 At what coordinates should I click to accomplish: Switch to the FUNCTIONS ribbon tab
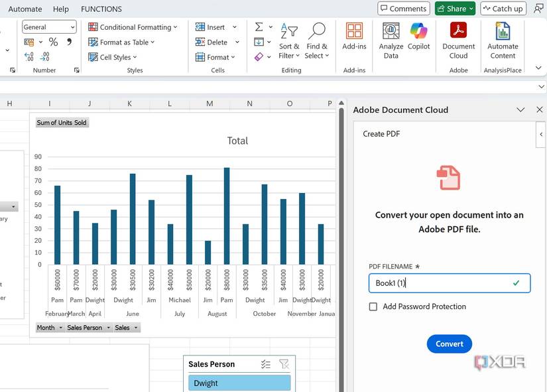(x=101, y=9)
